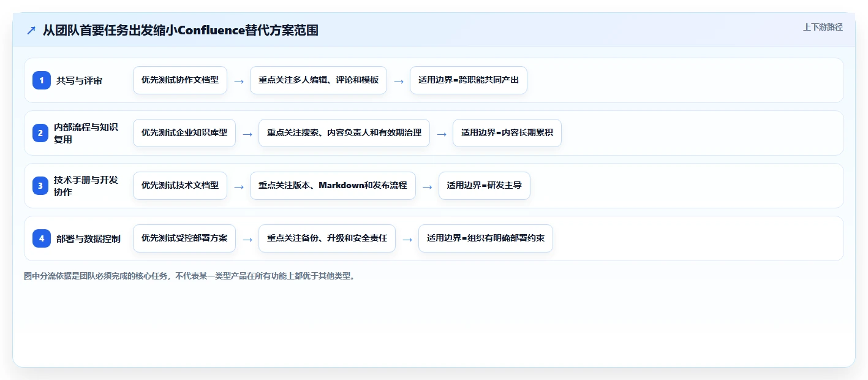Select step badge number 3

(x=42, y=186)
